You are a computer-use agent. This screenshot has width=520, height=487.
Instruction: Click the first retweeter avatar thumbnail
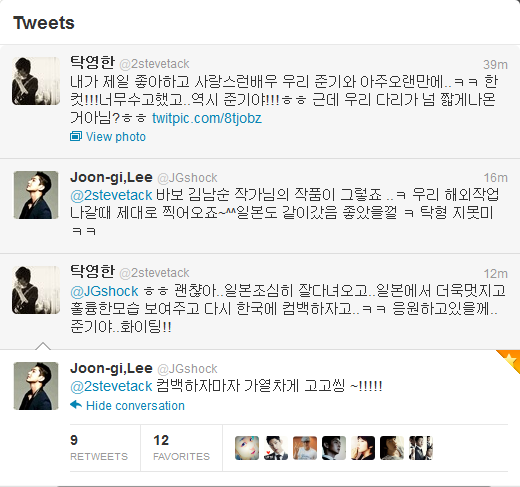(x=247, y=448)
